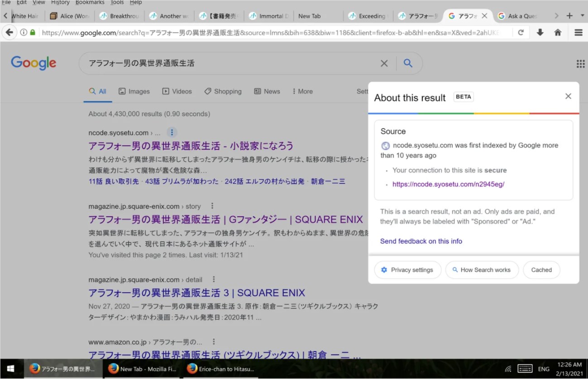
Task: Open options dots beside amazon.co.jp result
Action: click(x=214, y=342)
